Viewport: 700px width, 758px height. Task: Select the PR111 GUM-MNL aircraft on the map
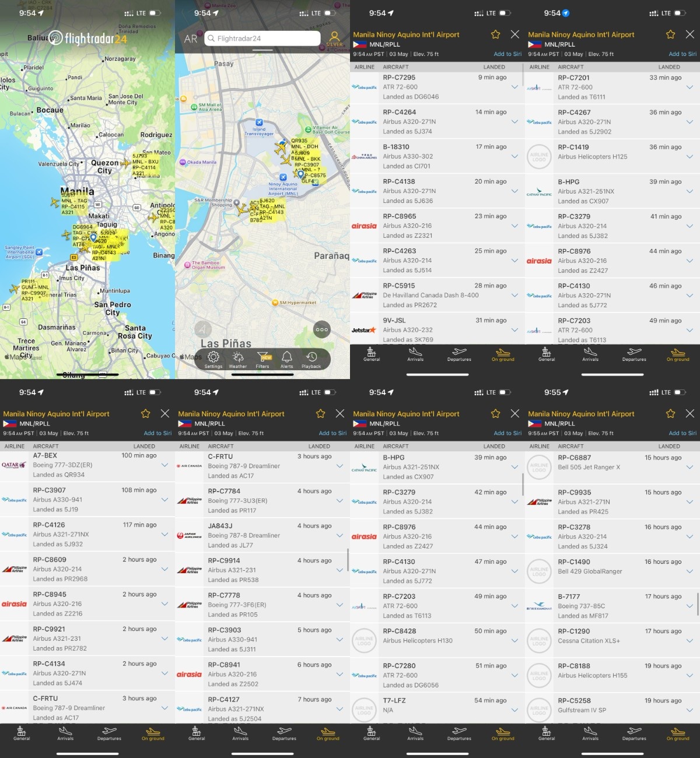(15, 289)
